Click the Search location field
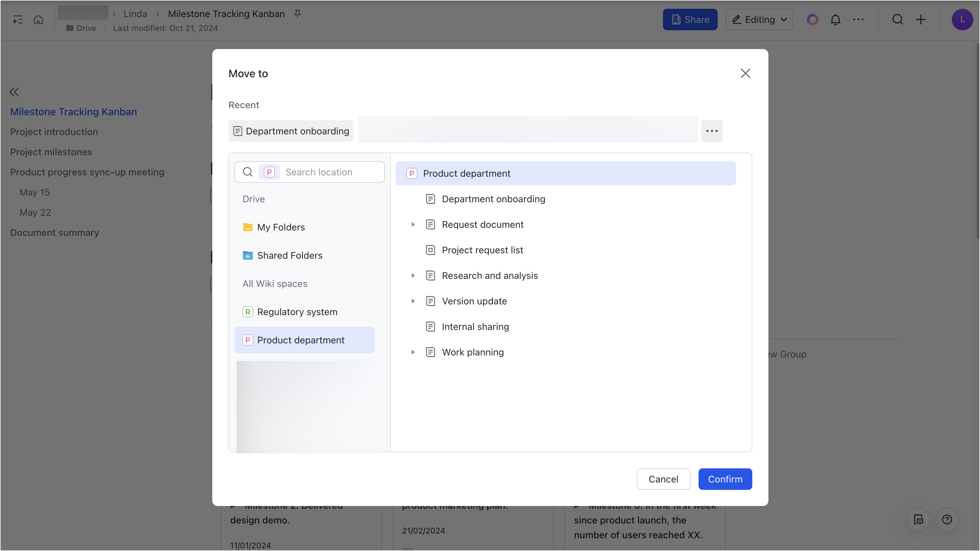This screenshot has height=551, width=980. (x=309, y=172)
